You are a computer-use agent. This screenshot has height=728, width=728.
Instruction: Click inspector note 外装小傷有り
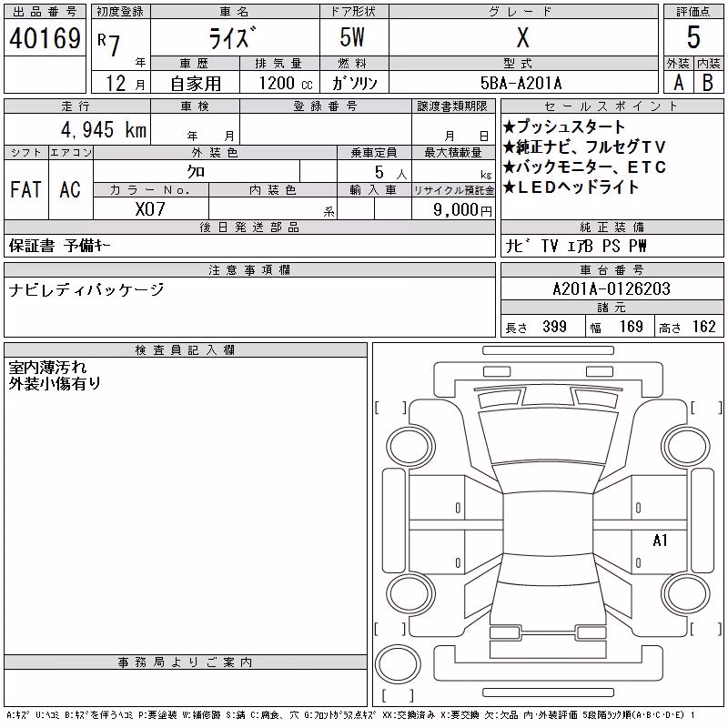tap(55, 383)
